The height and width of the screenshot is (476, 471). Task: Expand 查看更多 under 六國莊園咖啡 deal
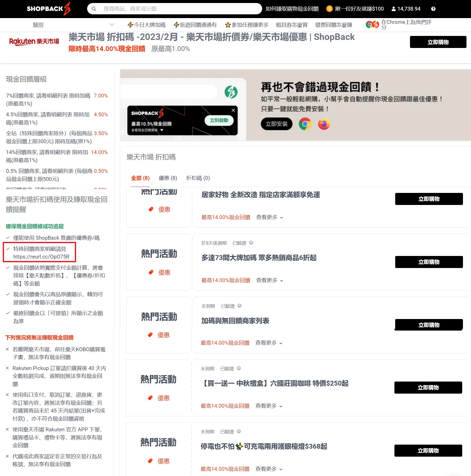click(x=269, y=406)
